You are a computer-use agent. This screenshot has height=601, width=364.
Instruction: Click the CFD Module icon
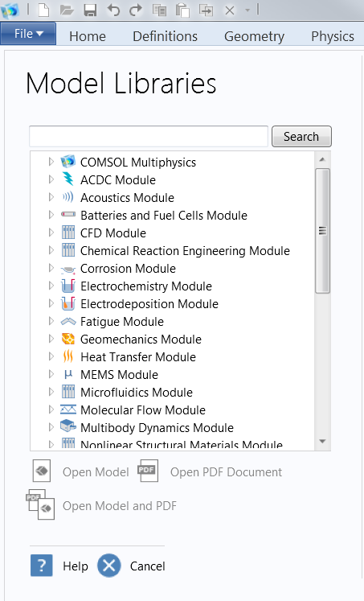(68, 233)
